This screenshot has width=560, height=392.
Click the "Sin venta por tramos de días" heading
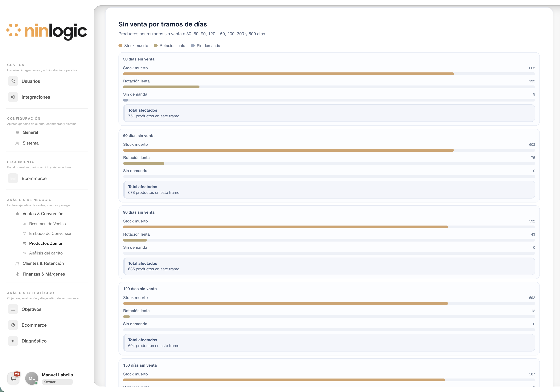tap(163, 24)
